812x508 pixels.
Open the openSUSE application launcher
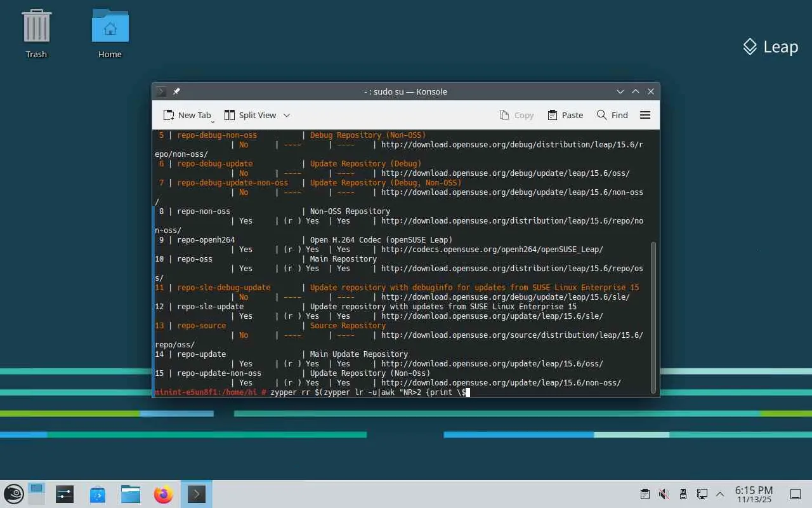[x=14, y=494]
